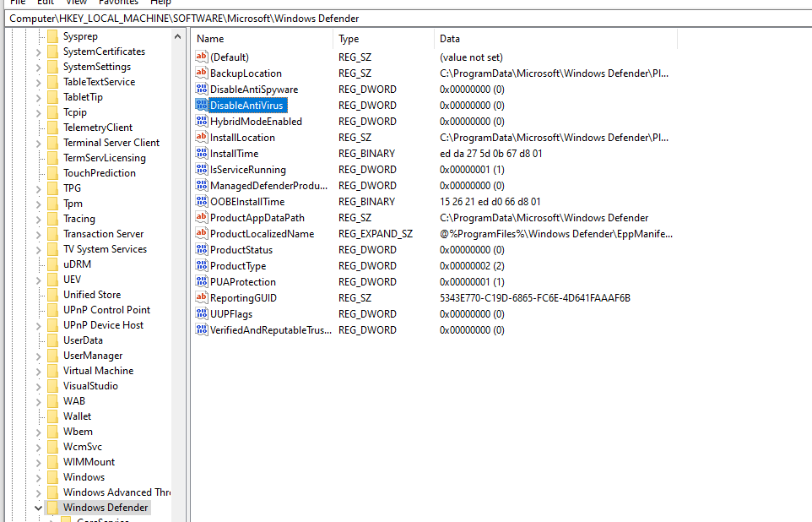Expand the UEV key
Viewport: 812px width, 522px height.
(38, 280)
